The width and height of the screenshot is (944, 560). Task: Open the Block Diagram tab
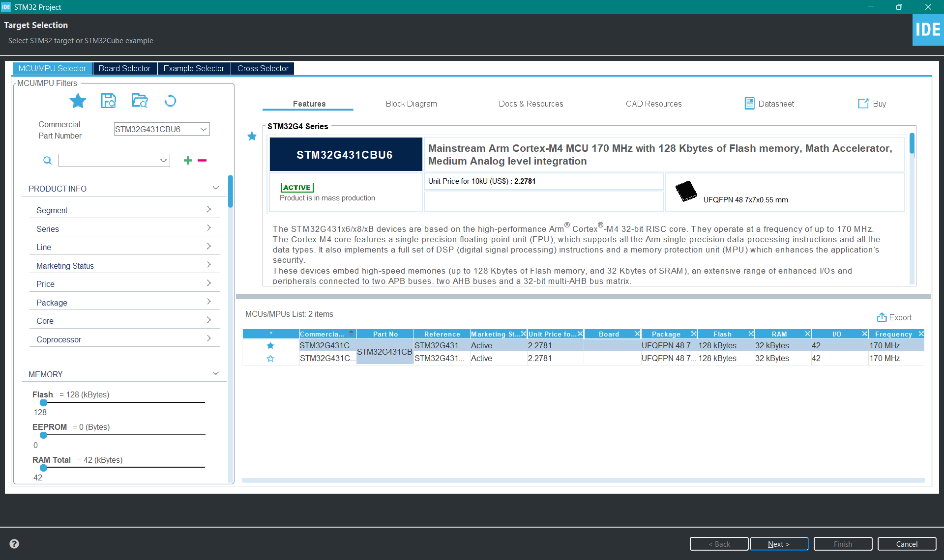click(411, 104)
